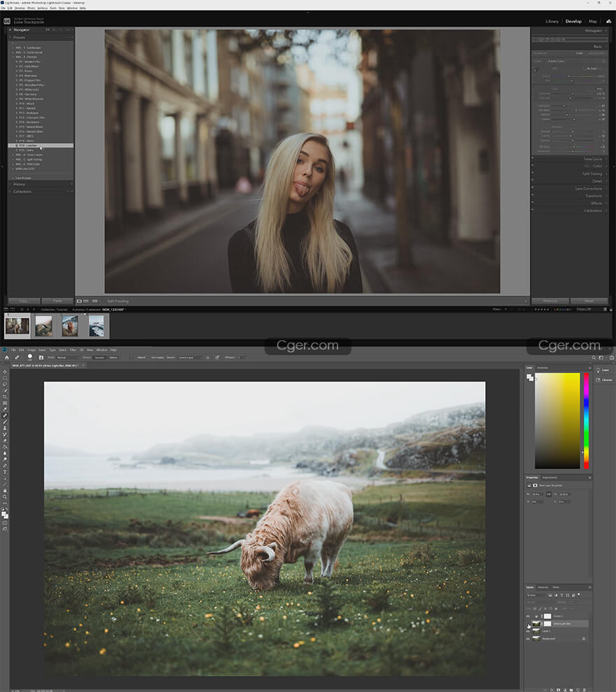This screenshot has height=692, width=616.
Task: Click the Background layer lock icon
Action: [x=584, y=639]
